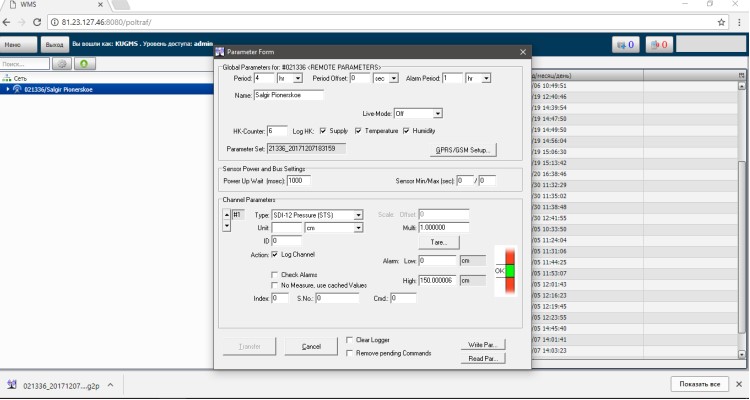750x400 pixels.
Task: Click the Write Par... button
Action: 483,344
